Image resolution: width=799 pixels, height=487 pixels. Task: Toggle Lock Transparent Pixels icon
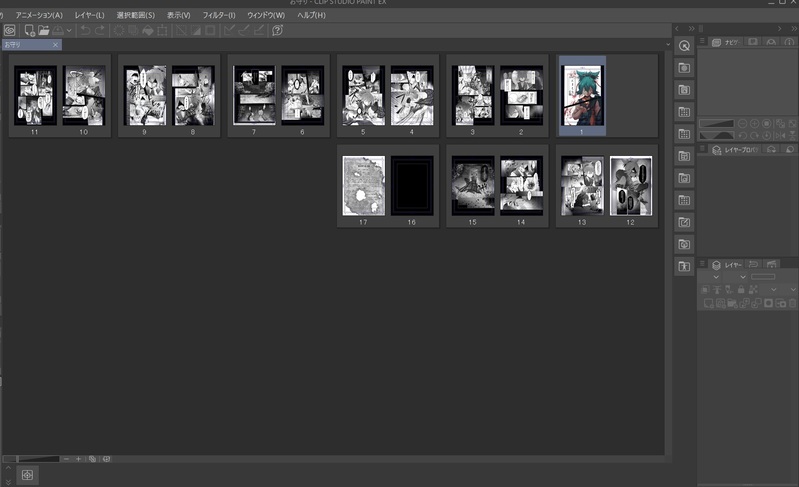coord(753,289)
